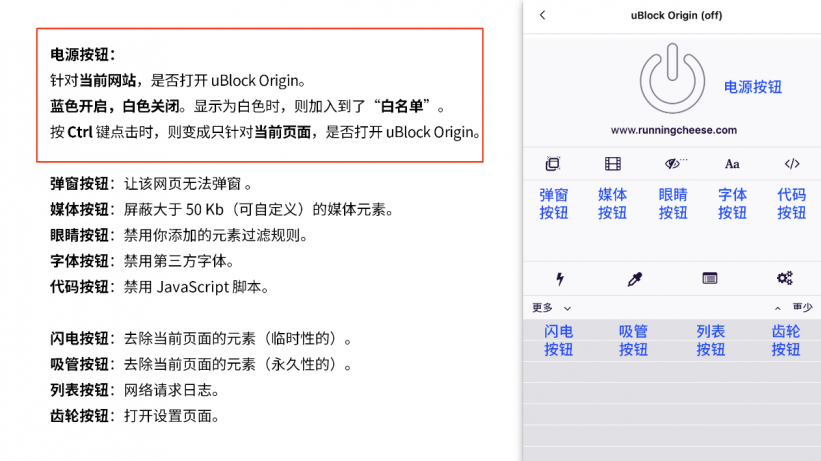Click the blue 字体按钮 label

tap(732, 204)
